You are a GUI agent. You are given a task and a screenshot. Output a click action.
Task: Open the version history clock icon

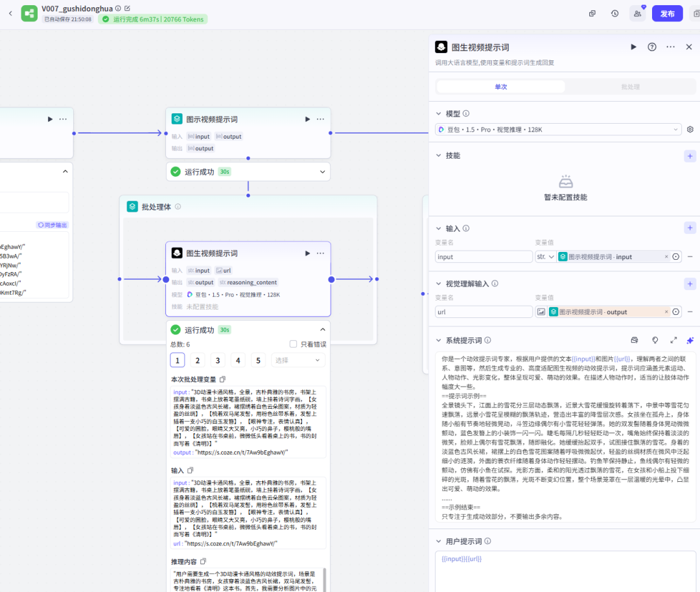(x=614, y=14)
